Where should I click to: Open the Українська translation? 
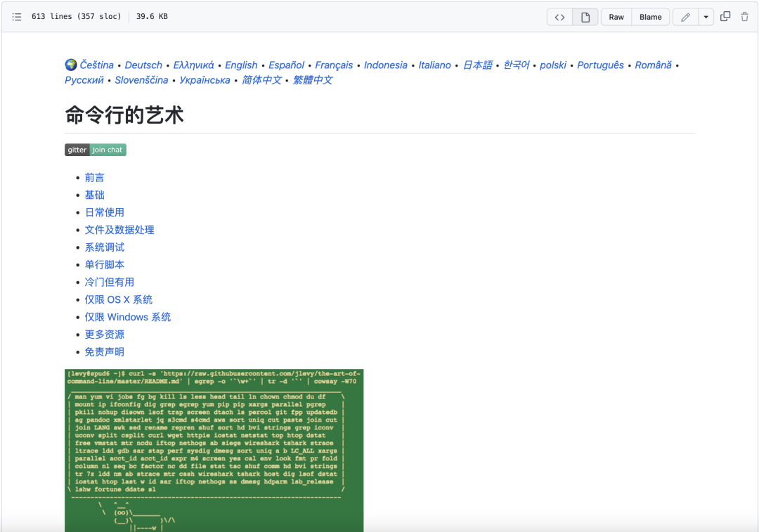click(x=205, y=80)
